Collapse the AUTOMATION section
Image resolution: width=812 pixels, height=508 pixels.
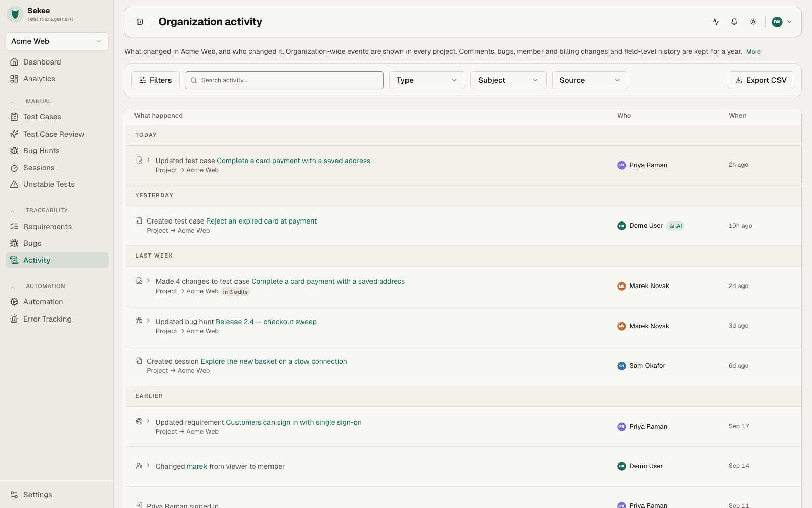(x=13, y=287)
